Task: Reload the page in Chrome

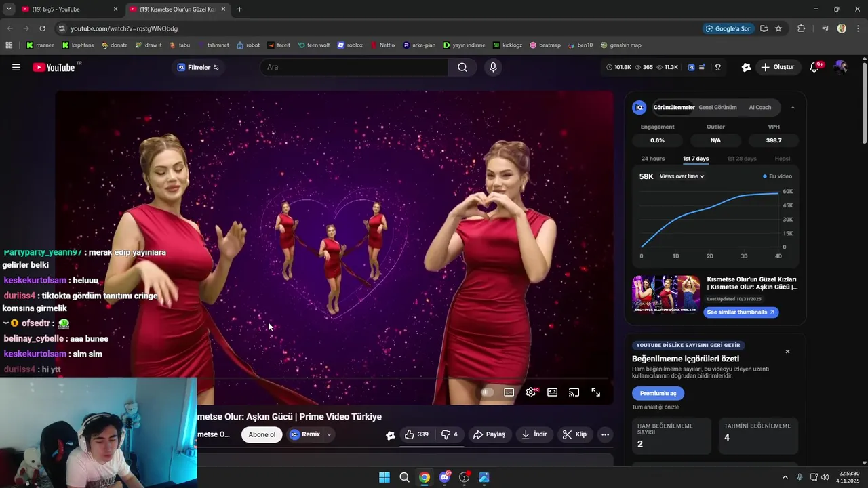Action: (x=42, y=28)
